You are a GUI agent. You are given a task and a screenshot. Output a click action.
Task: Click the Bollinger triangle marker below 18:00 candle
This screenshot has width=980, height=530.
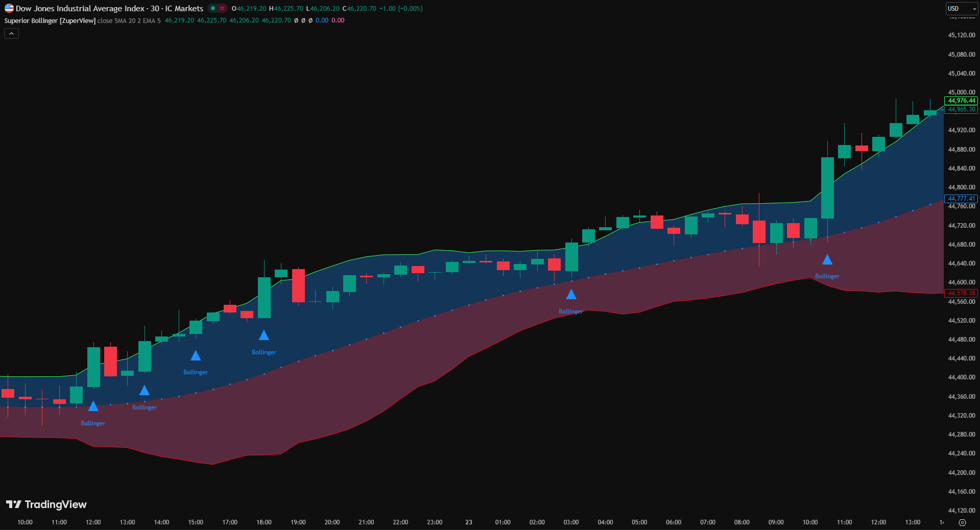point(264,335)
